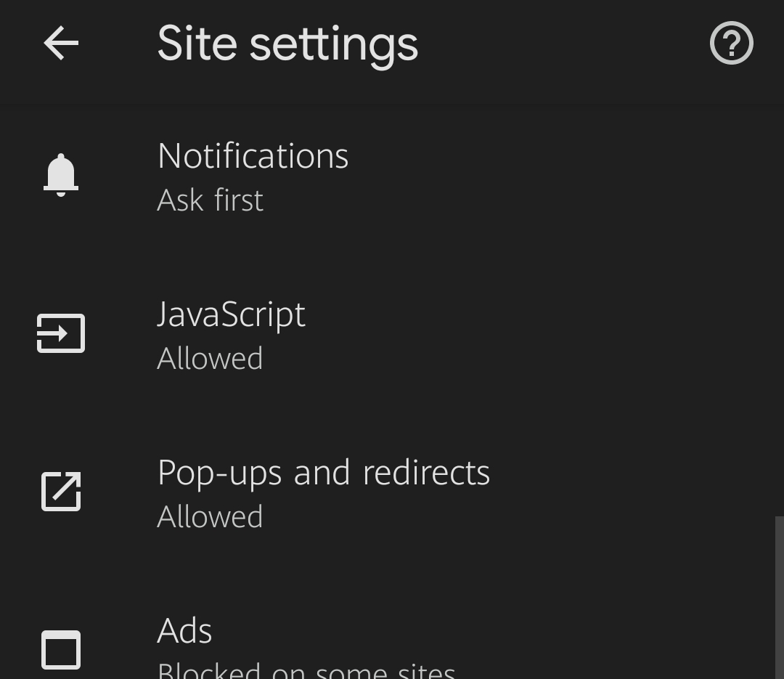The width and height of the screenshot is (784, 679).
Task: Open Pop-ups and redirects settings
Action: 392,493
